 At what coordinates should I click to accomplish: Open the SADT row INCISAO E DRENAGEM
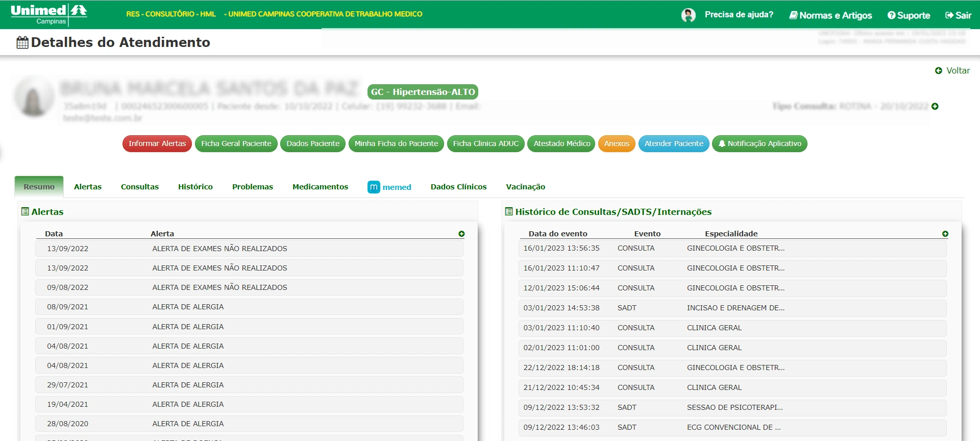coord(732,308)
